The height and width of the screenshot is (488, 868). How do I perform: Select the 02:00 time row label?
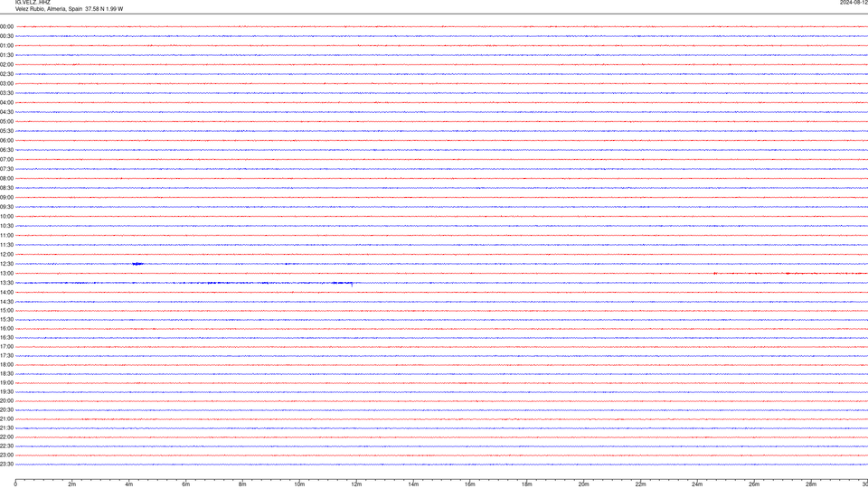[6, 65]
